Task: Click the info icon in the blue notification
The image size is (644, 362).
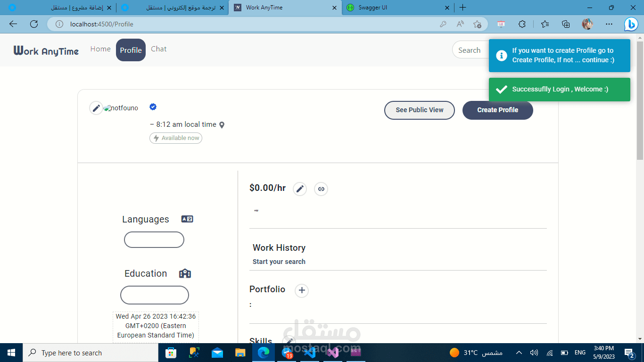Action: 501,55
